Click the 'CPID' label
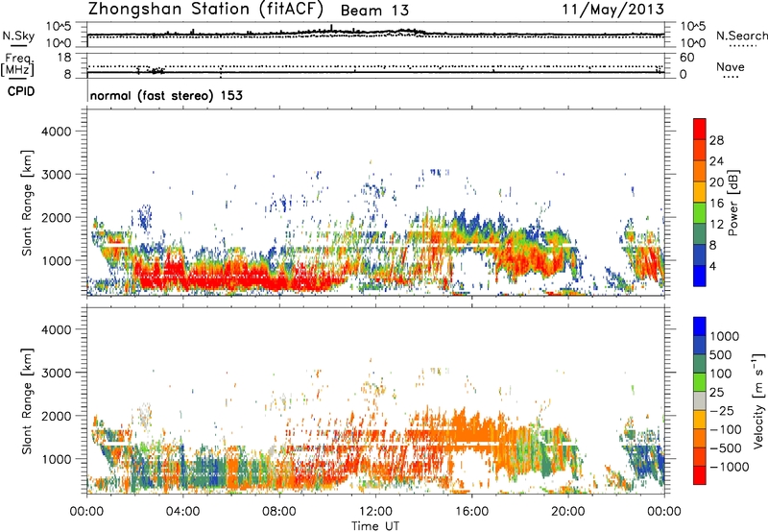The width and height of the screenshot is (768, 532). (21, 91)
